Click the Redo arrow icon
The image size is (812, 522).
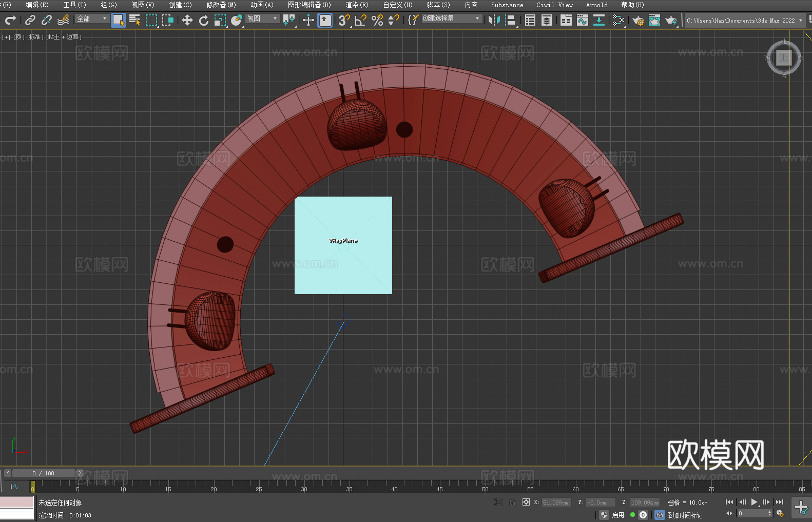click(10, 20)
